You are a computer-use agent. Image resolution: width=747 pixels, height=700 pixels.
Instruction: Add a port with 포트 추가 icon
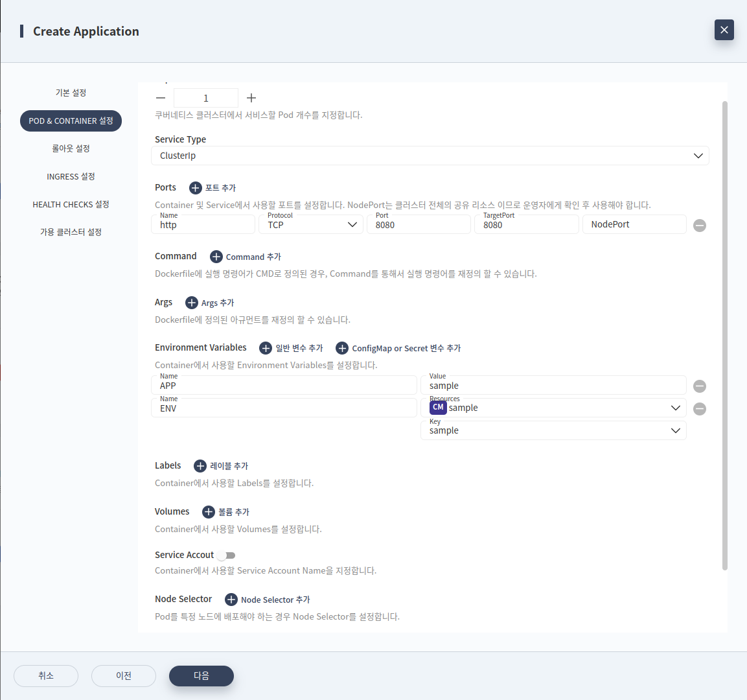click(195, 188)
